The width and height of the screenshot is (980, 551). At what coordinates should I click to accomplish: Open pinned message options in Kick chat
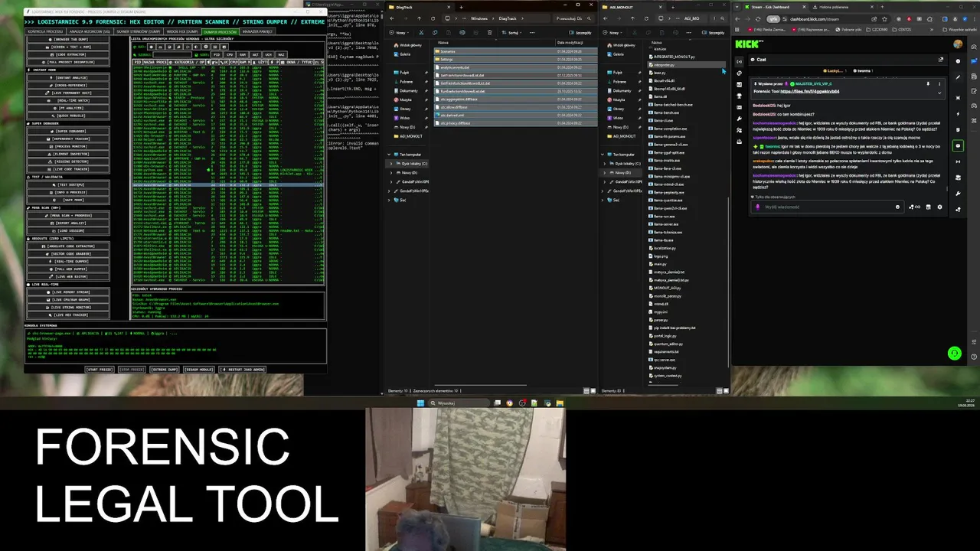[x=939, y=83]
